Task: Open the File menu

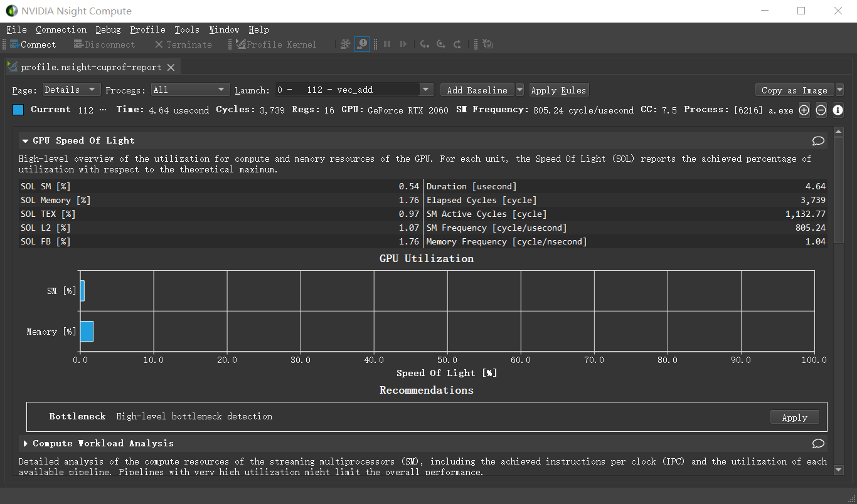Action: click(x=16, y=29)
